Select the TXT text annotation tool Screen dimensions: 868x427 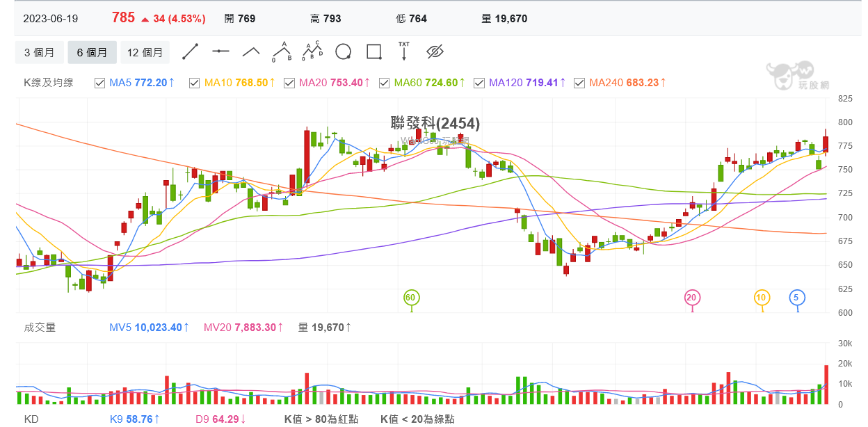tap(404, 51)
